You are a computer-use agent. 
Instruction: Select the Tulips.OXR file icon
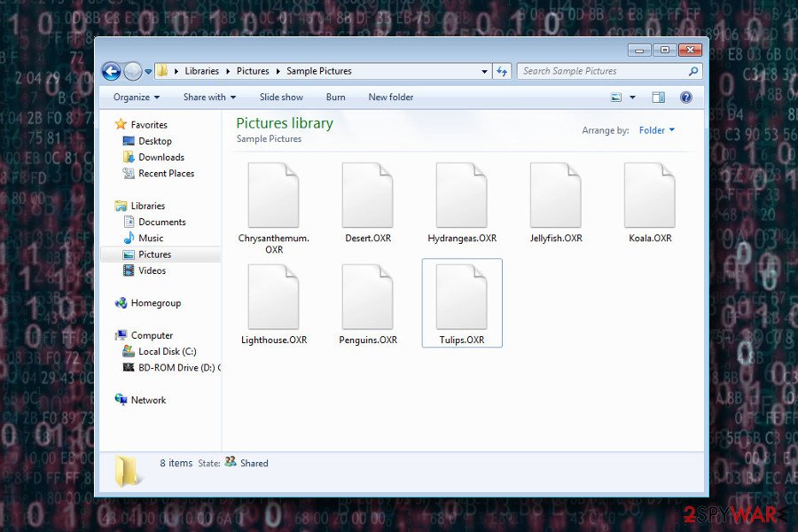tap(462, 297)
